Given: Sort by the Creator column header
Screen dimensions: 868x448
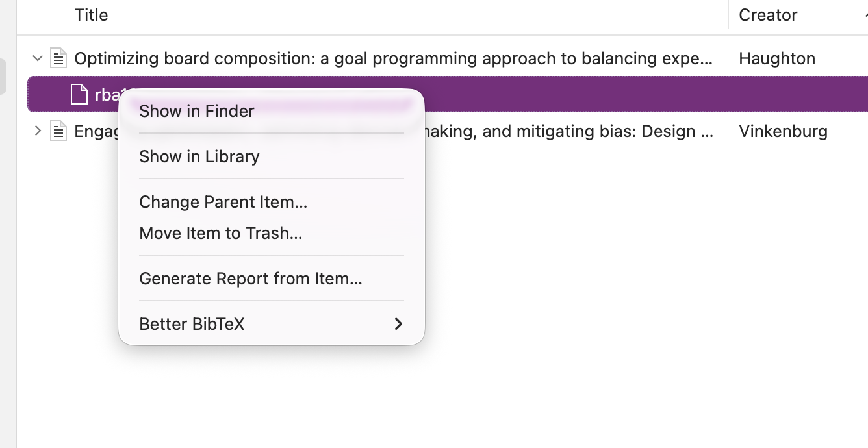Looking at the screenshot, I should click(x=768, y=15).
